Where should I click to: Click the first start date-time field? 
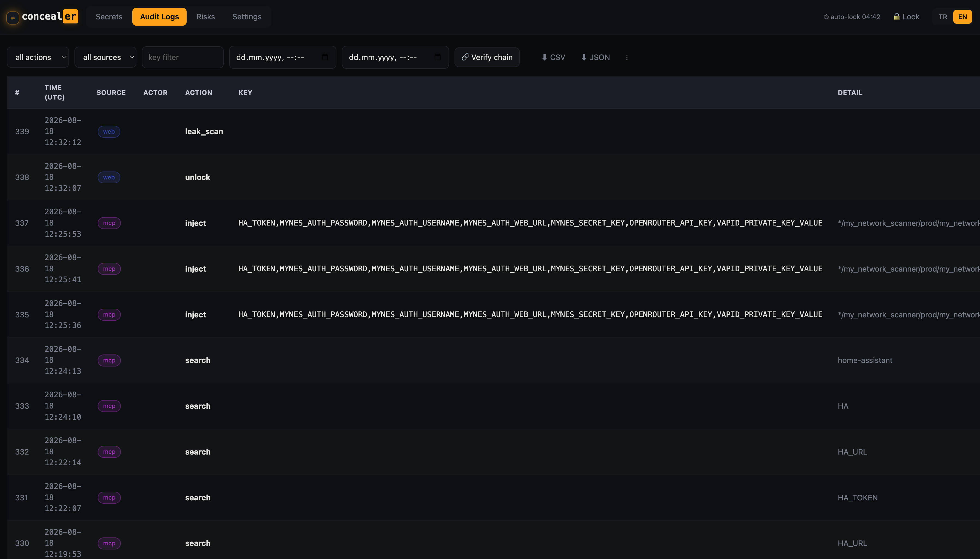click(283, 57)
